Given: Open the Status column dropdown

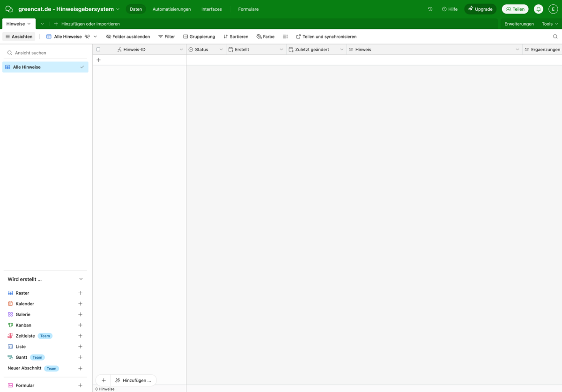Looking at the screenshot, I should click(221, 50).
